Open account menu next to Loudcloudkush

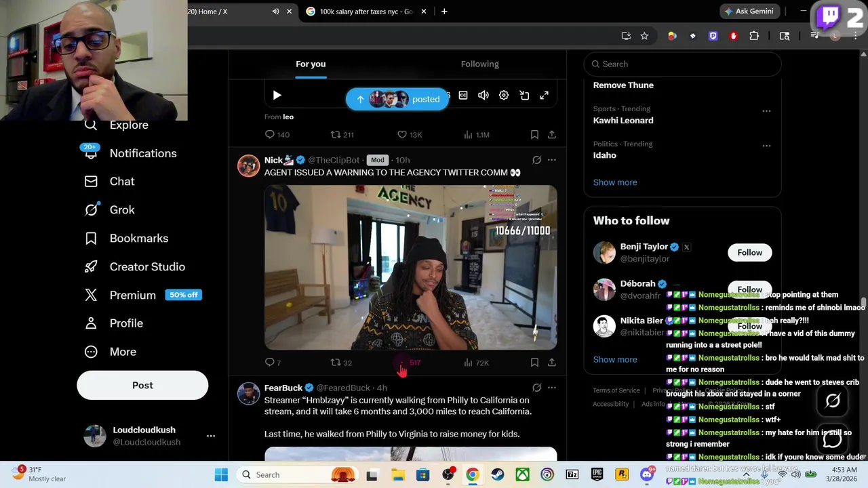[211, 436]
